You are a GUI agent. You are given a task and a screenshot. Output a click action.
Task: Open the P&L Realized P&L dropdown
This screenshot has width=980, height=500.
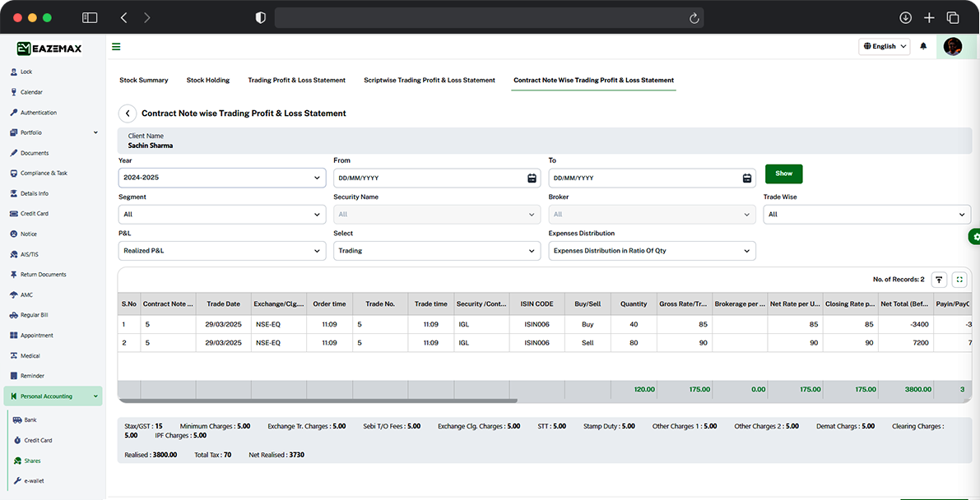[x=222, y=251]
